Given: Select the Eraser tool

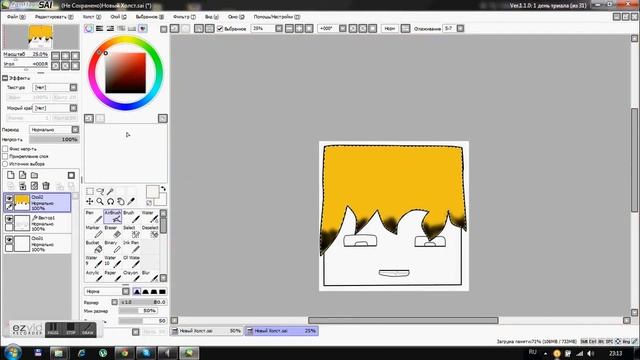Looking at the screenshot, I should tap(113, 231).
